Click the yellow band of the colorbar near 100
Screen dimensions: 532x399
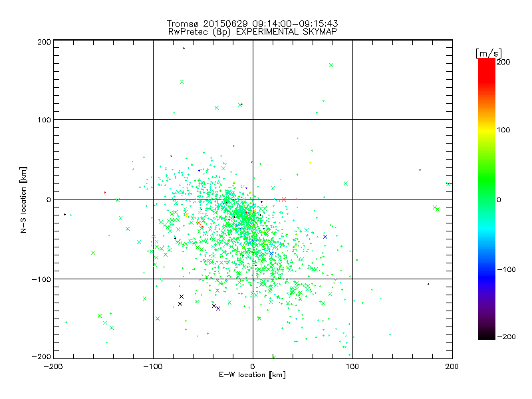pyautogui.click(x=487, y=130)
